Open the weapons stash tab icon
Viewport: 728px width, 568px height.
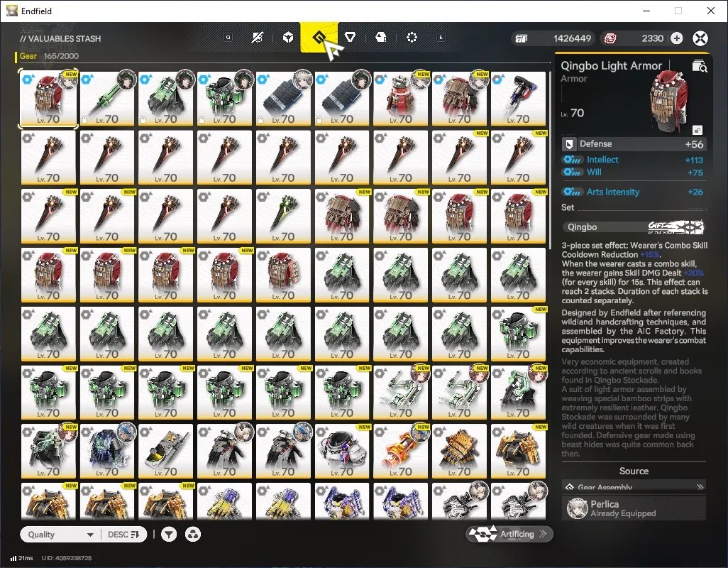coord(258,38)
